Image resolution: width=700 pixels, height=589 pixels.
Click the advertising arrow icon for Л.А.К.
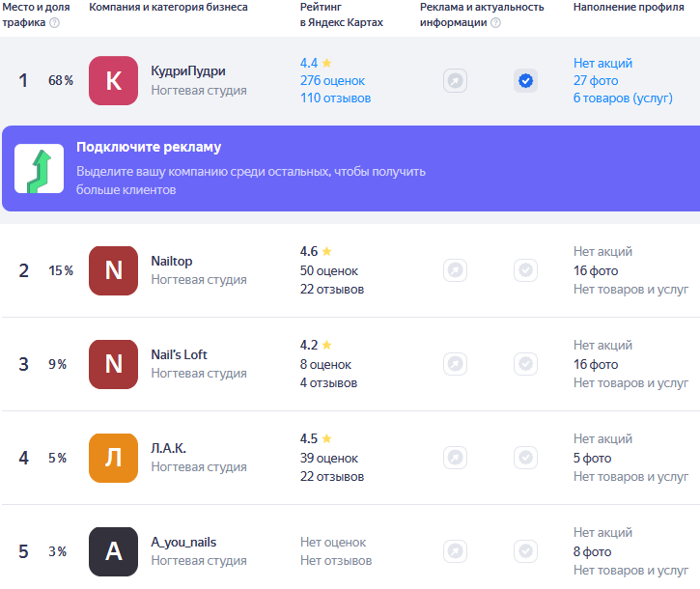[x=455, y=458]
